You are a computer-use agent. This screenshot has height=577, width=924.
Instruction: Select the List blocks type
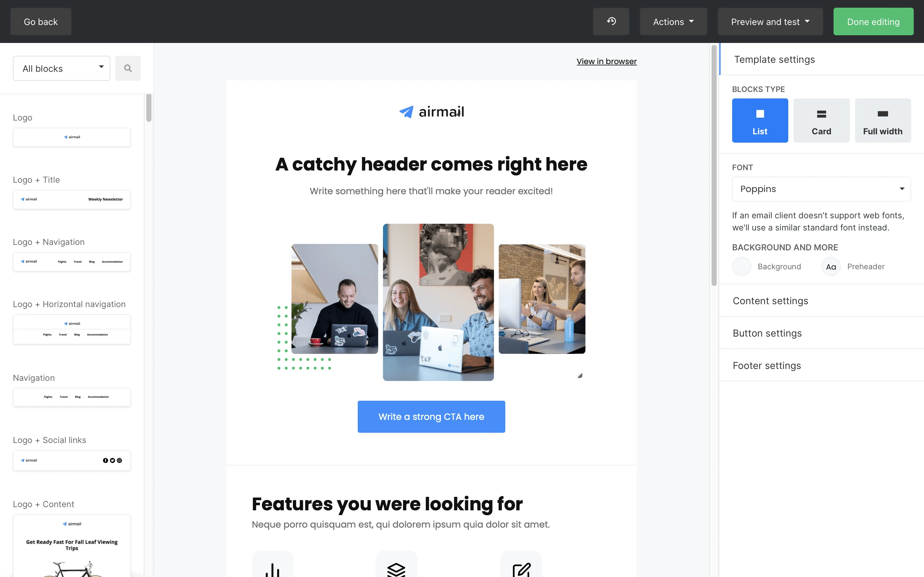coord(760,121)
